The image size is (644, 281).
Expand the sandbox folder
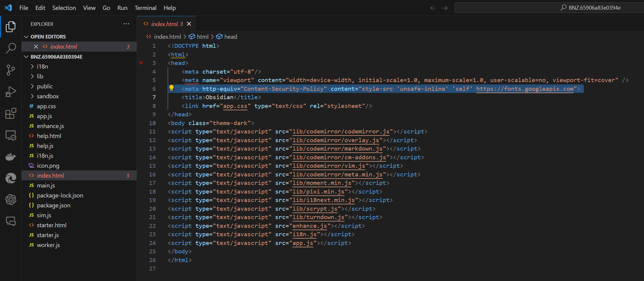pos(47,96)
